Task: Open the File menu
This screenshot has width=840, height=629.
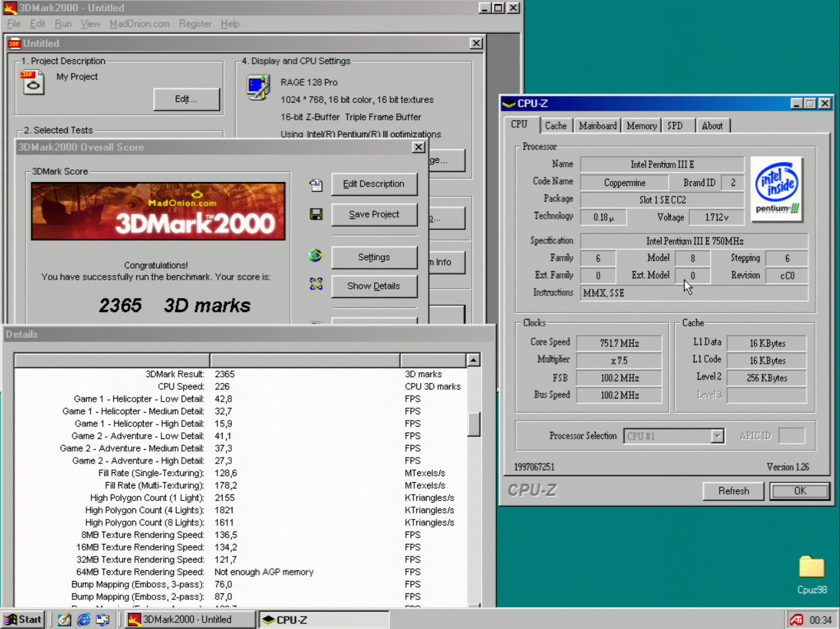Action: 14,24
